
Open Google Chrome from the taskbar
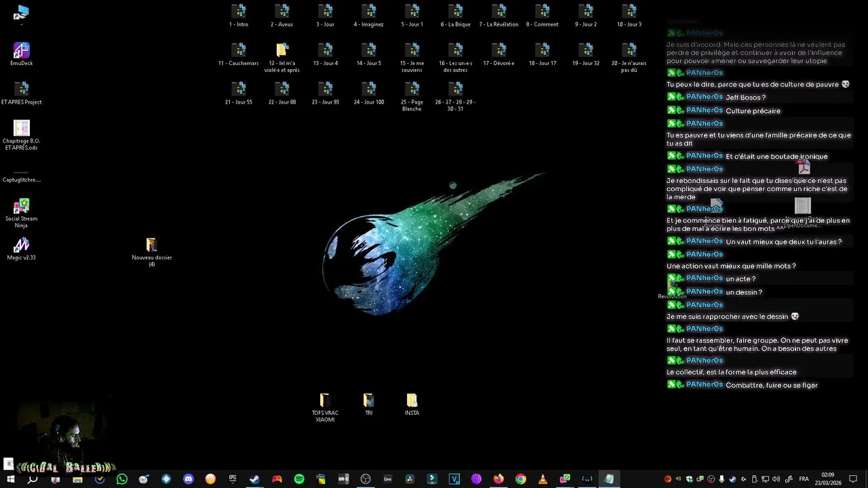pyautogui.click(x=521, y=479)
